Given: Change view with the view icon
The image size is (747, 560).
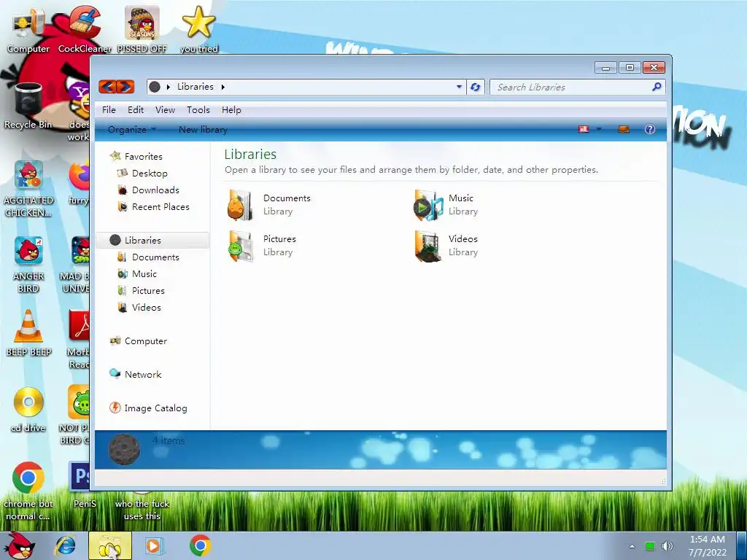Looking at the screenshot, I should [584, 129].
